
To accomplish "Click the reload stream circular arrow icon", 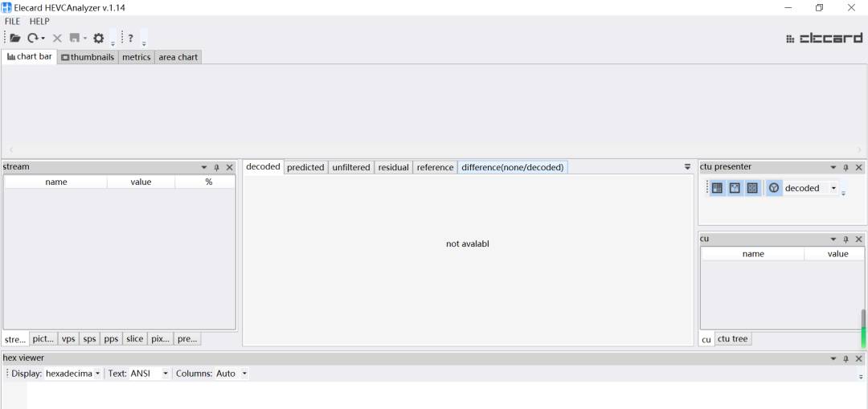I will (x=33, y=38).
